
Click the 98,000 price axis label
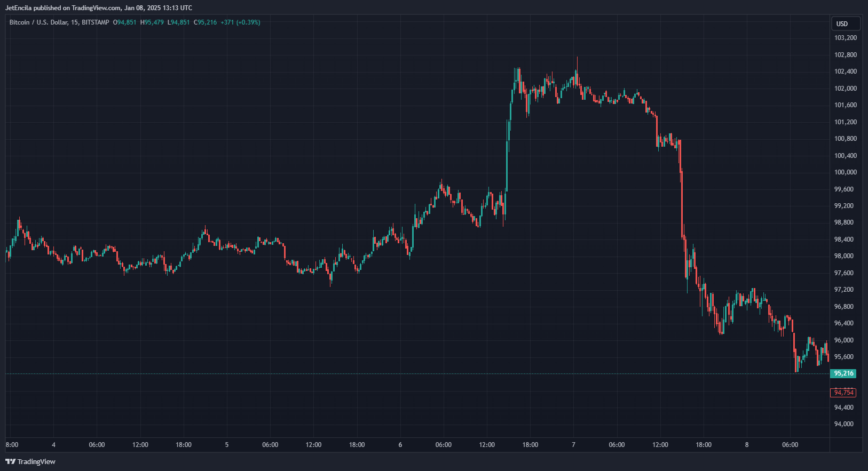[844, 256]
